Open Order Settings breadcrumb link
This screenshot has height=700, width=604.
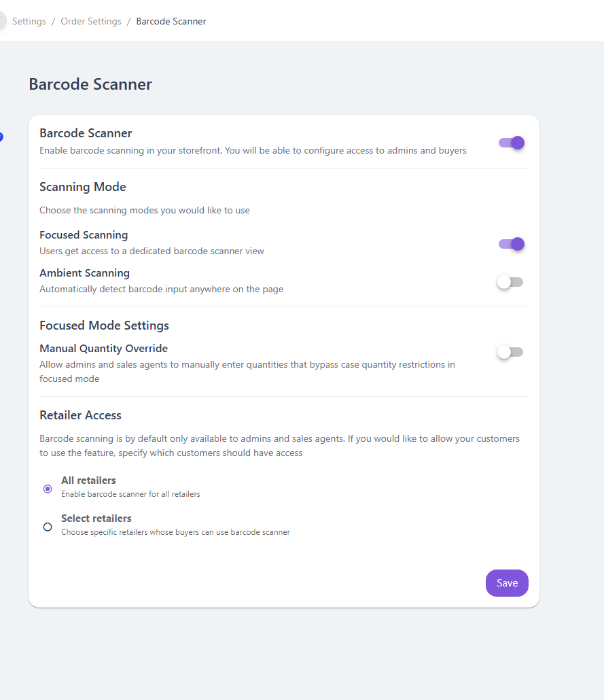coord(91,21)
